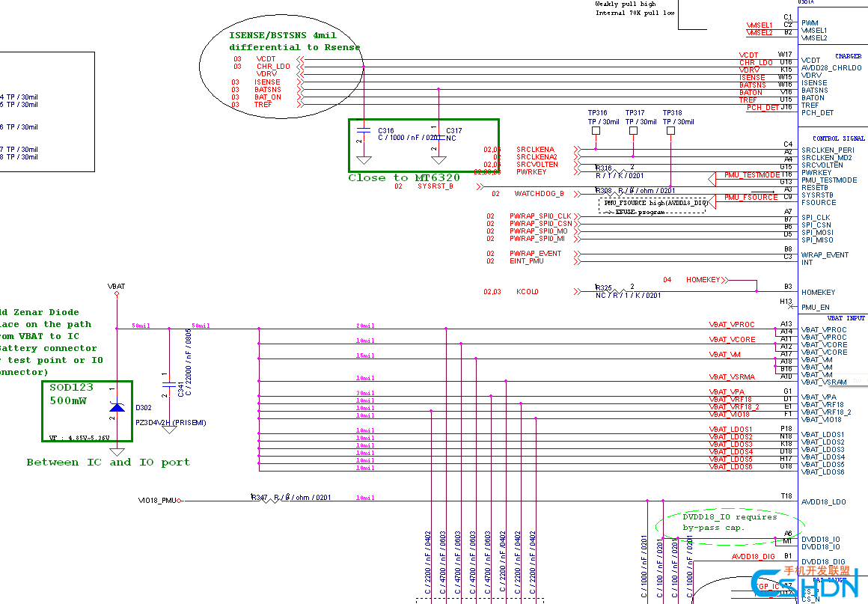Click the TP318 test point square

(x=670, y=131)
